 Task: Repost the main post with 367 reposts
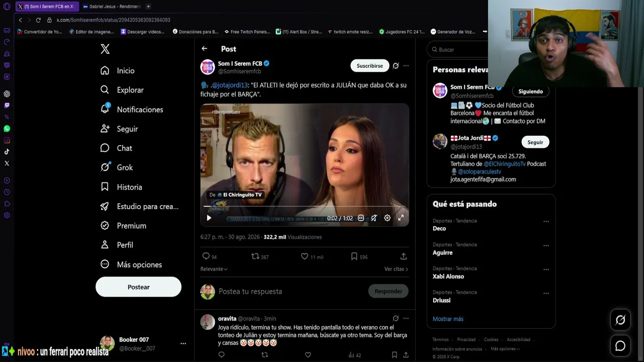pos(255,256)
